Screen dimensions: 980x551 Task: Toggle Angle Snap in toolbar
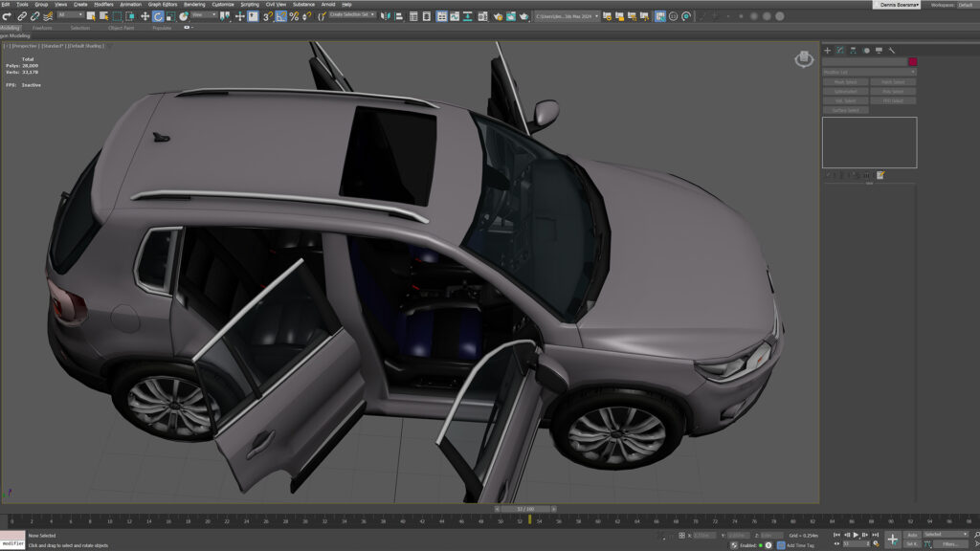(x=280, y=16)
